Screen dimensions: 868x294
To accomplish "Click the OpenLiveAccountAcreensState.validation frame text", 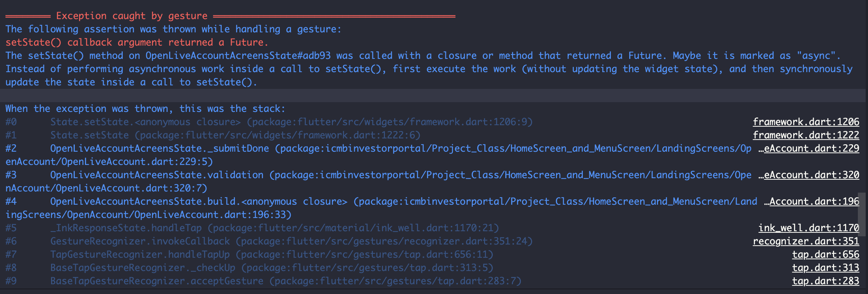I will [x=157, y=175].
